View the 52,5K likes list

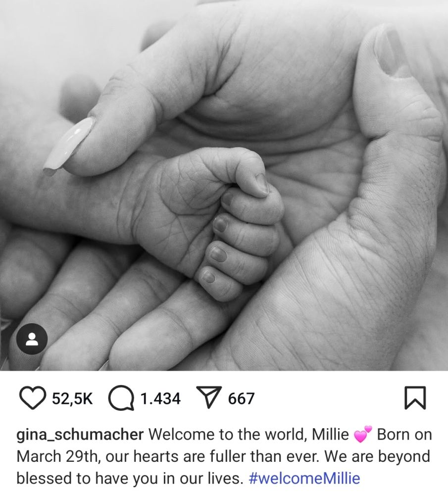coord(72,398)
